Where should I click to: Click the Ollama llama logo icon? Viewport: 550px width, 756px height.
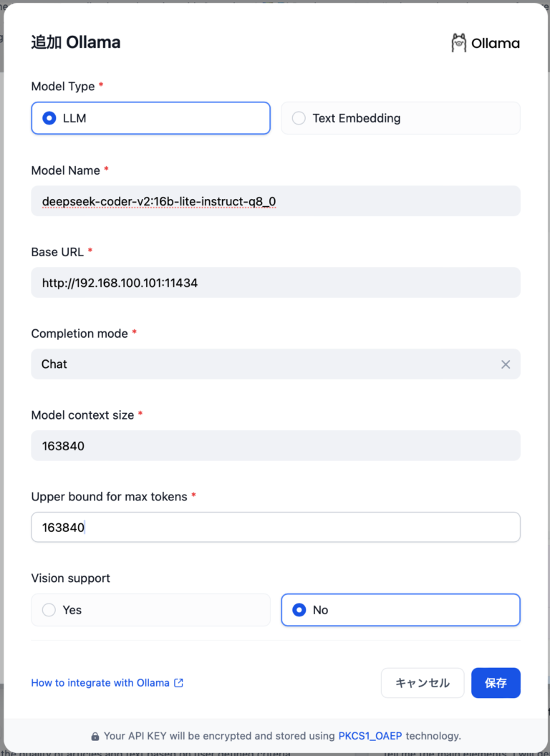point(458,43)
